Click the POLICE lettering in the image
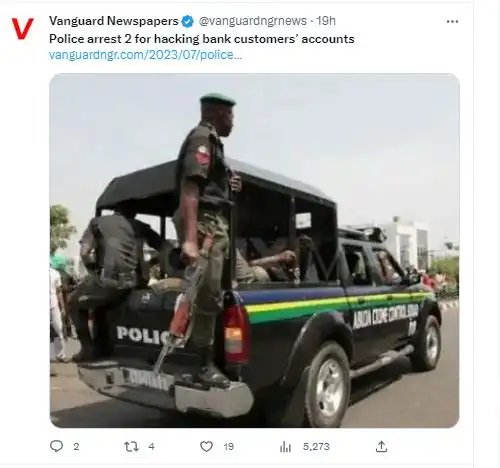500x468 pixels. coord(143,335)
